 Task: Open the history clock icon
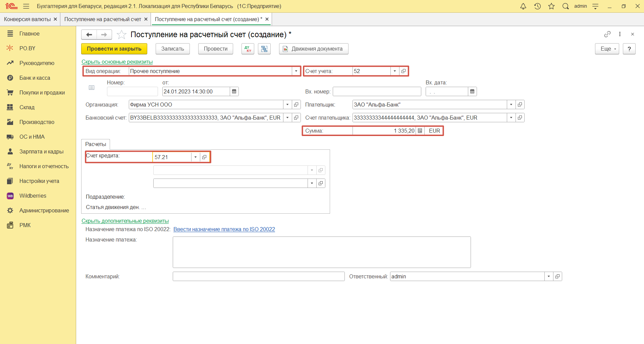pyautogui.click(x=537, y=6)
